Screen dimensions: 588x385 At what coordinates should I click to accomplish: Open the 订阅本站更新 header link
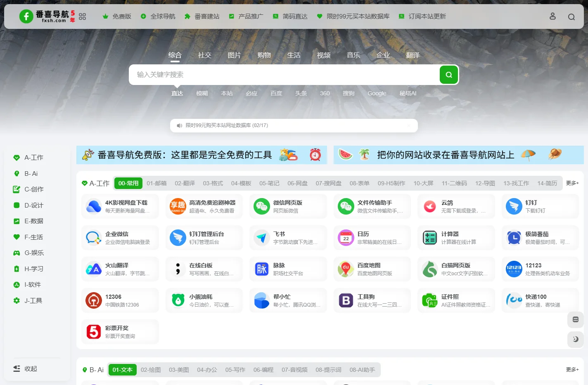point(422,17)
